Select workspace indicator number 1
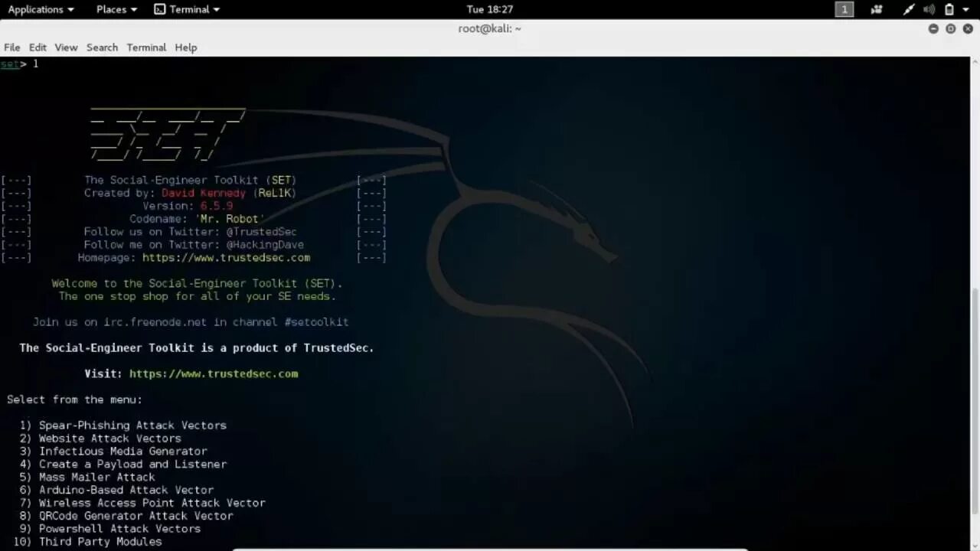 click(844, 9)
